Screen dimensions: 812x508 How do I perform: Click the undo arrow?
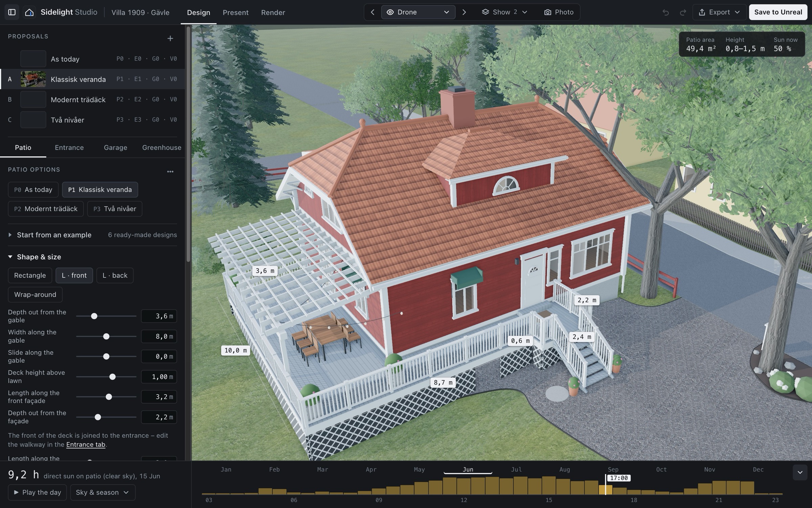pyautogui.click(x=666, y=12)
